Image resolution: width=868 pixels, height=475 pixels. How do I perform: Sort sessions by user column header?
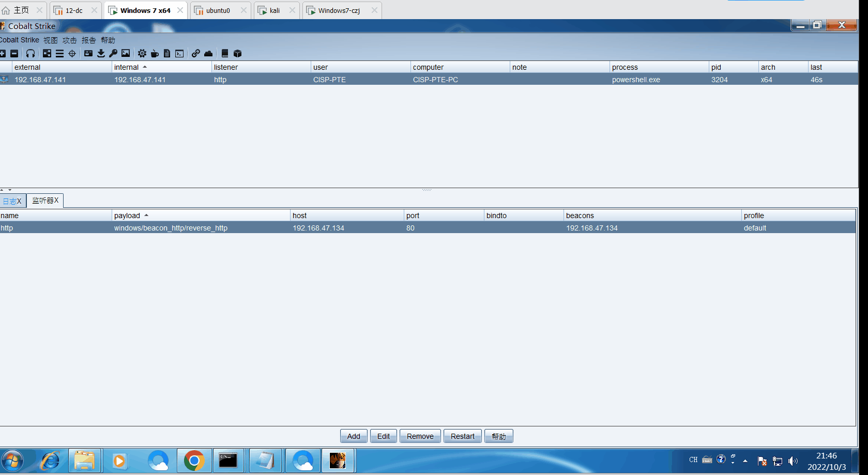pos(361,67)
